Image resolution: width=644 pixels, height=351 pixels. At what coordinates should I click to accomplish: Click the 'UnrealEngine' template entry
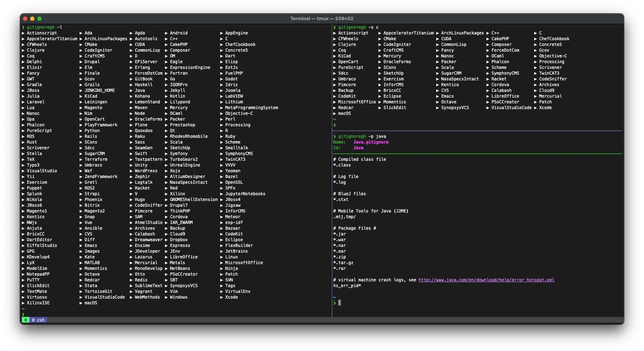click(x=185, y=165)
